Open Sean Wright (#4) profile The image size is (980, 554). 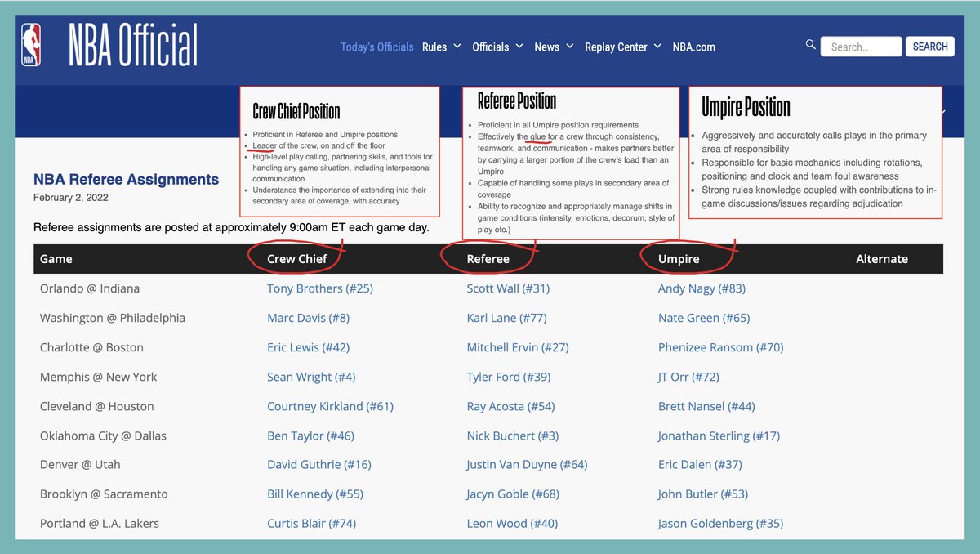pyautogui.click(x=311, y=377)
